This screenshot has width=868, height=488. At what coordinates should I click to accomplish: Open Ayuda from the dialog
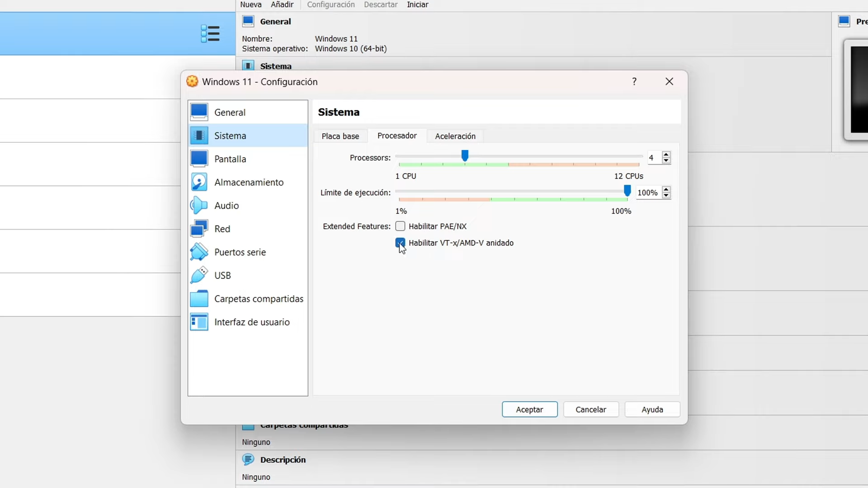(652, 409)
